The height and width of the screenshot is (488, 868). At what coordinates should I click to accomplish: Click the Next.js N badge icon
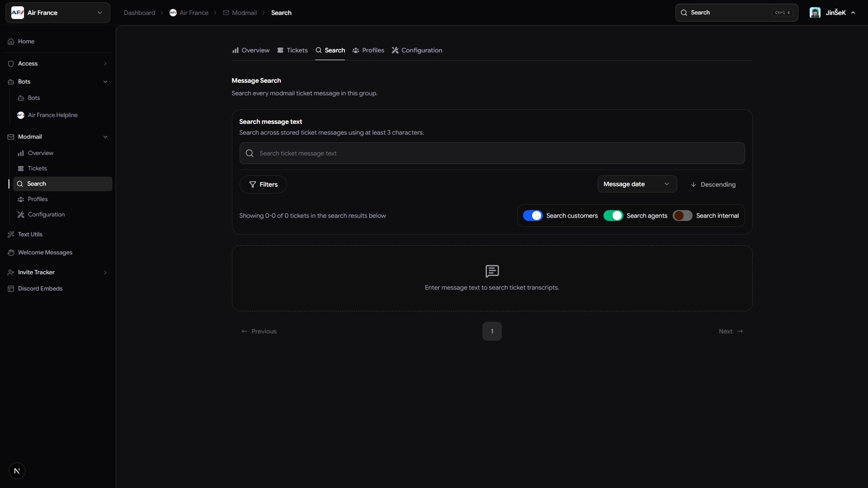(x=17, y=471)
